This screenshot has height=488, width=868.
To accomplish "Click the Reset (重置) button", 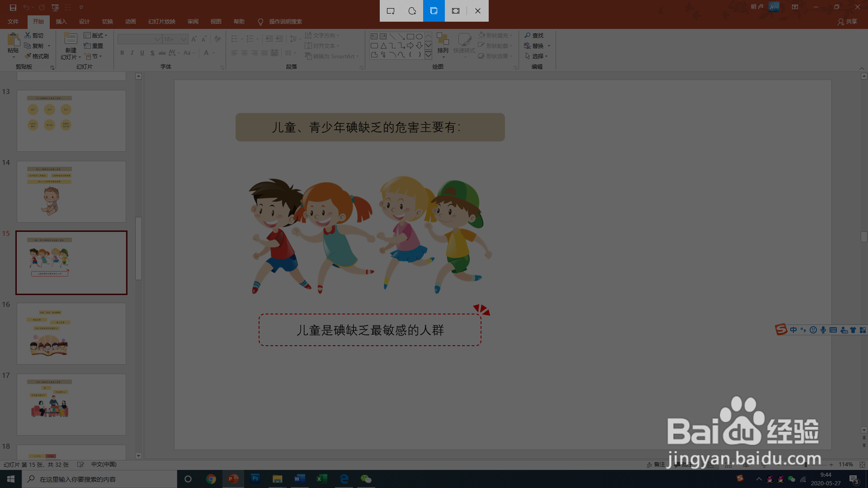I will pyautogui.click(x=94, y=46).
